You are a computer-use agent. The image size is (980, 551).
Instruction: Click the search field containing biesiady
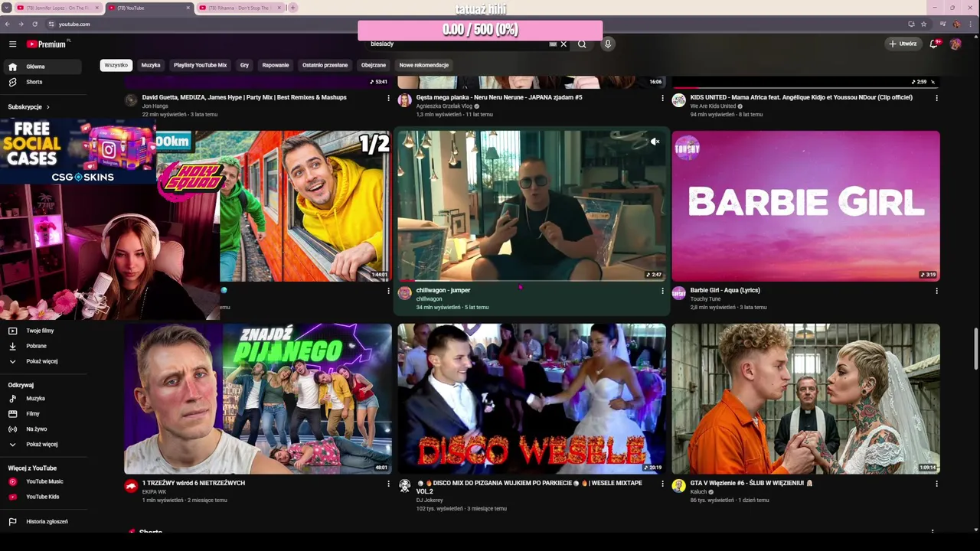[x=458, y=44]
